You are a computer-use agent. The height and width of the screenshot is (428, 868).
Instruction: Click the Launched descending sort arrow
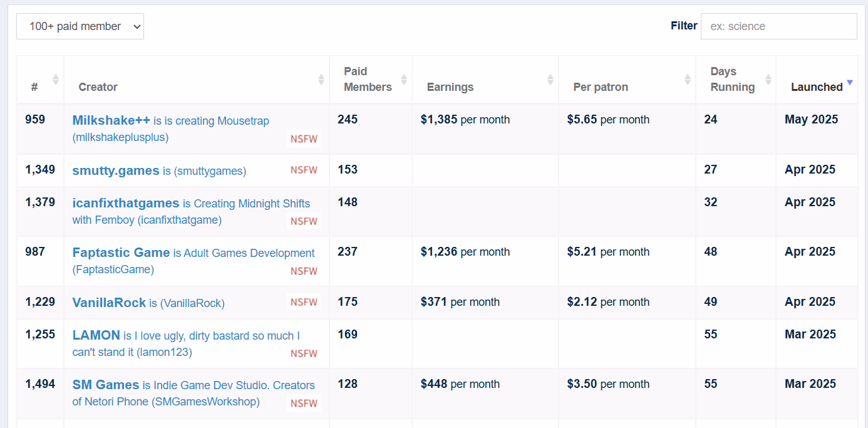(x=850, y=83)
